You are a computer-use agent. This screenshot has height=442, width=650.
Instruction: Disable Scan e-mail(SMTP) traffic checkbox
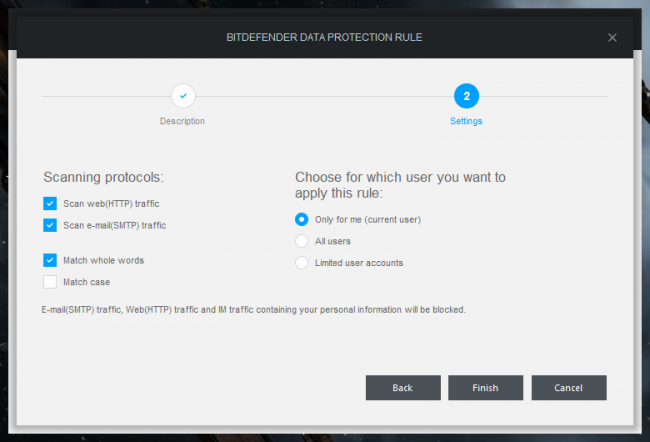[x=51, y=225]
